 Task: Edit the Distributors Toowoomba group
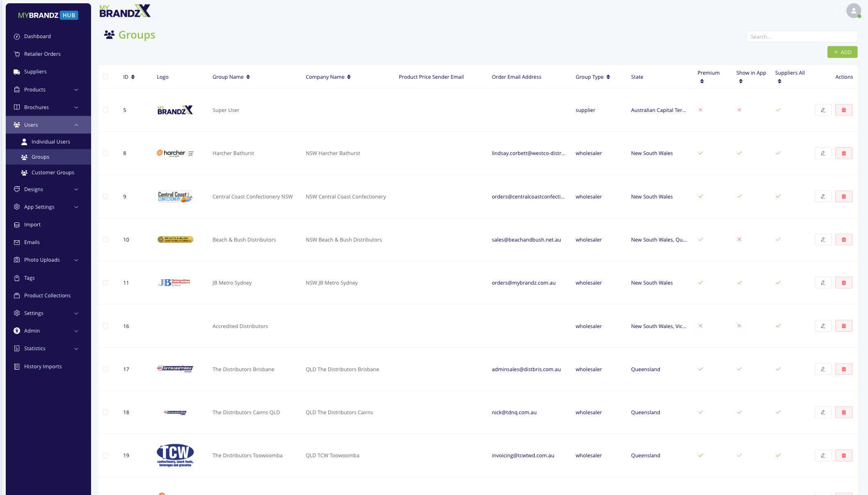822,456
